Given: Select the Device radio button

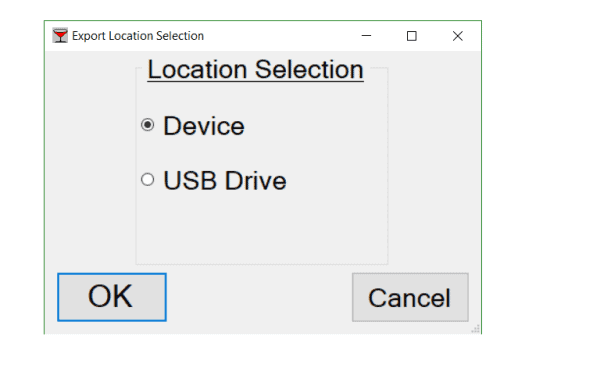Looking at the screenshot, I should coord(147,125).
